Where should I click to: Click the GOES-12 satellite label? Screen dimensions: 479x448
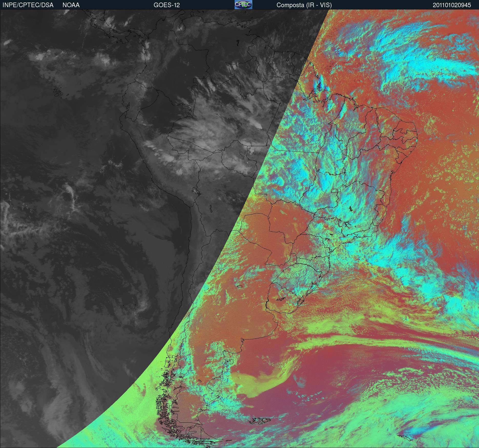pyautogui.click(x=166, y=5)
